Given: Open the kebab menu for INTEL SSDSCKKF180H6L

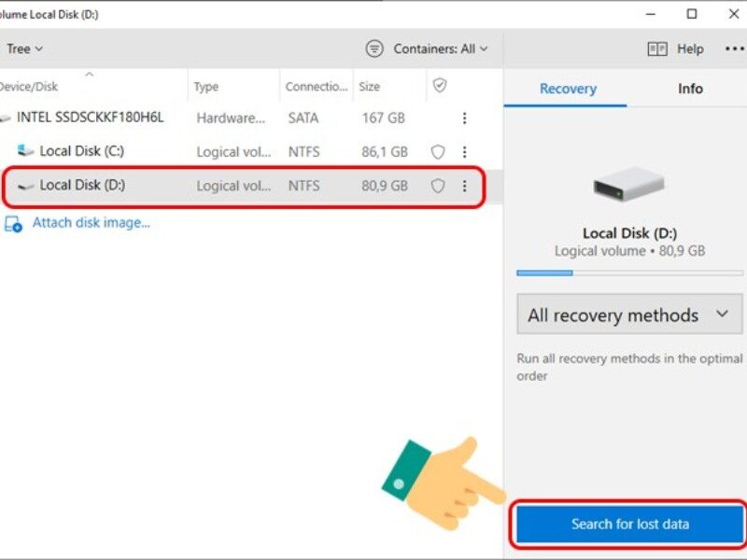Looking at the screenshot, I should click(x=464, y=118).
